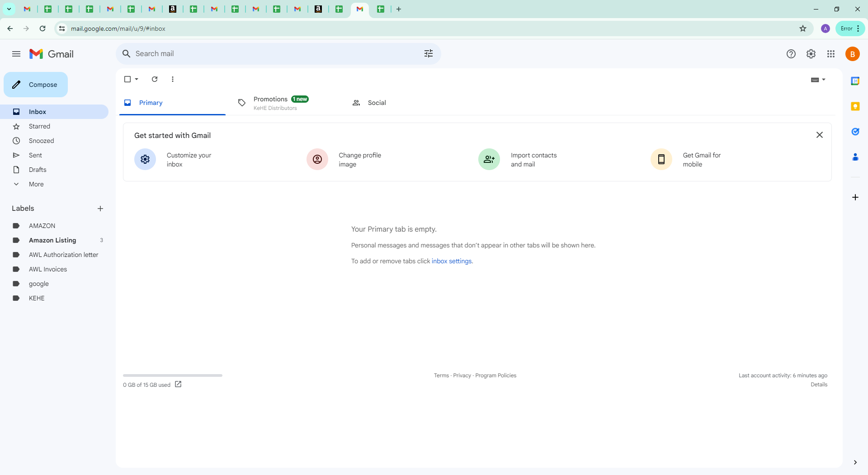Go to the Inbox folder

tap(54, 112)
